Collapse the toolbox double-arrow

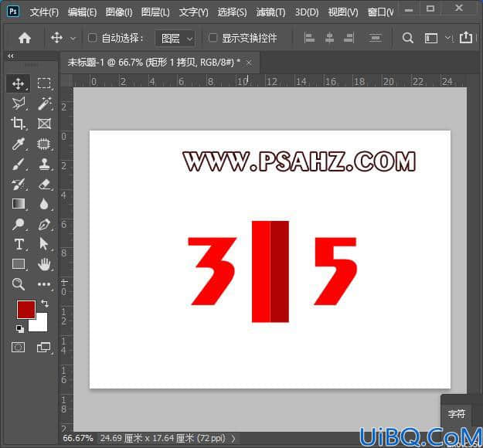(11, 56)
